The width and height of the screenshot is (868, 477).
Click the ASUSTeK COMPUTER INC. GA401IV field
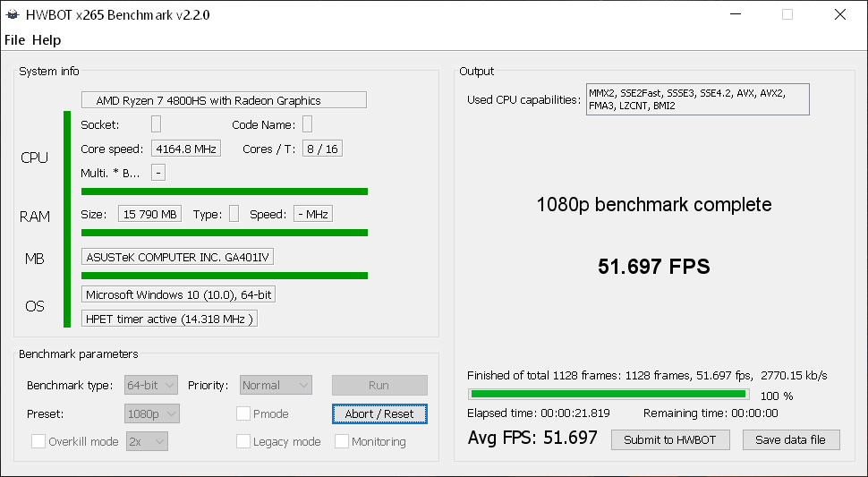[177, 257]
